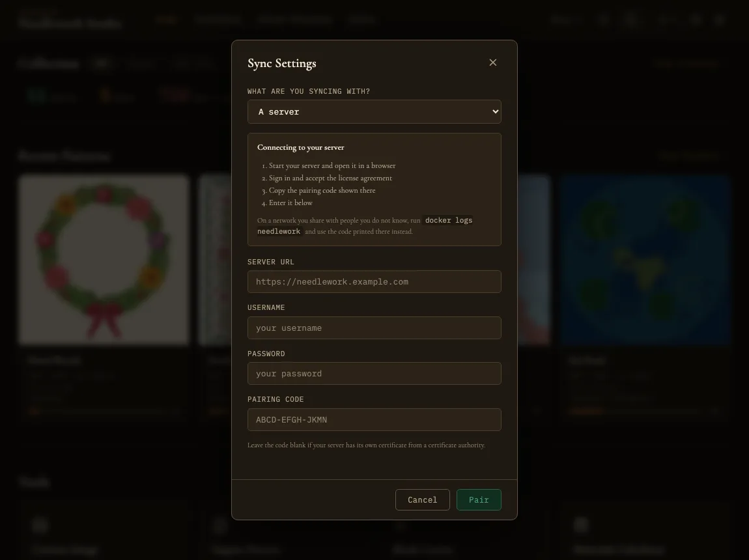Click the Pairing Code field
The height and width of the screenshot is (560, 749).
coord(374,419)
